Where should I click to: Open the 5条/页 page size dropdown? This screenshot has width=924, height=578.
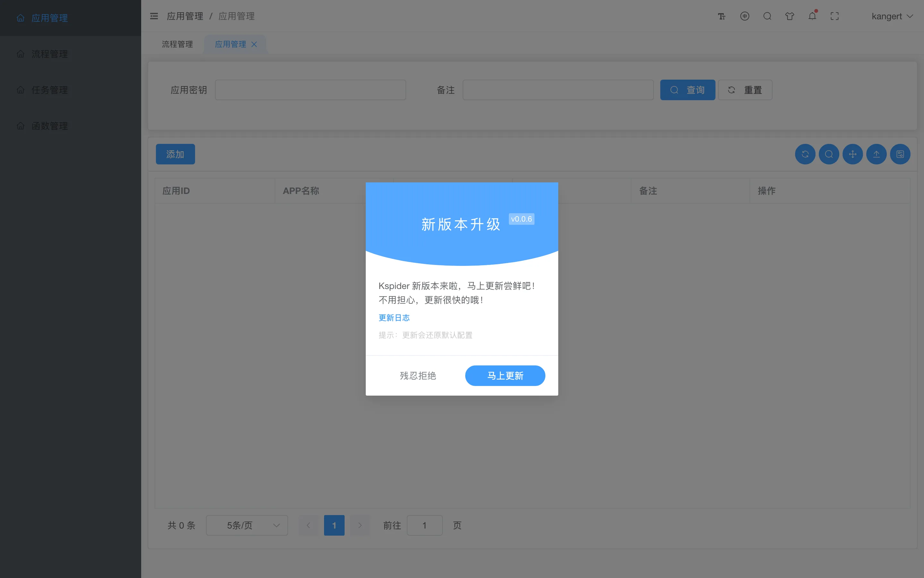(247, 525)
